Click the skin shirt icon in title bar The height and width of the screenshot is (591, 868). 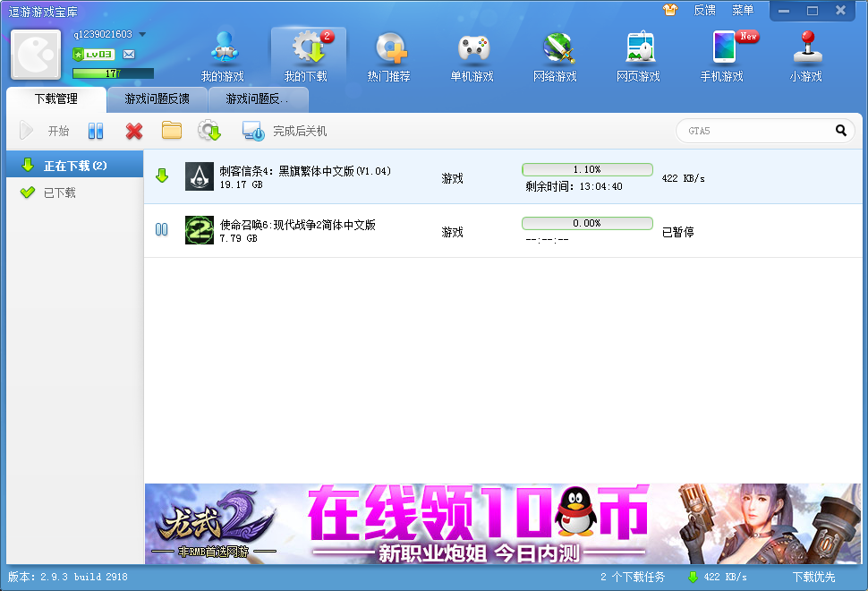(x=670, y=10)
